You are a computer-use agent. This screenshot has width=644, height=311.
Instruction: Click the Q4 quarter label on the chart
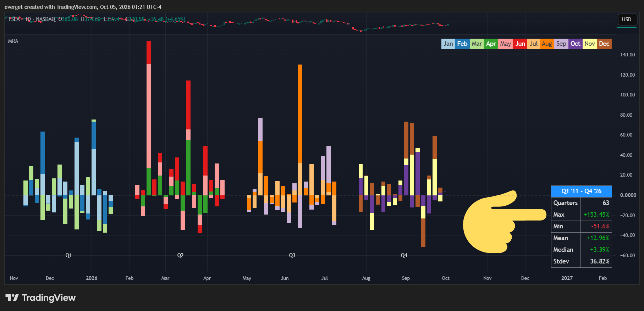(404, 255)
